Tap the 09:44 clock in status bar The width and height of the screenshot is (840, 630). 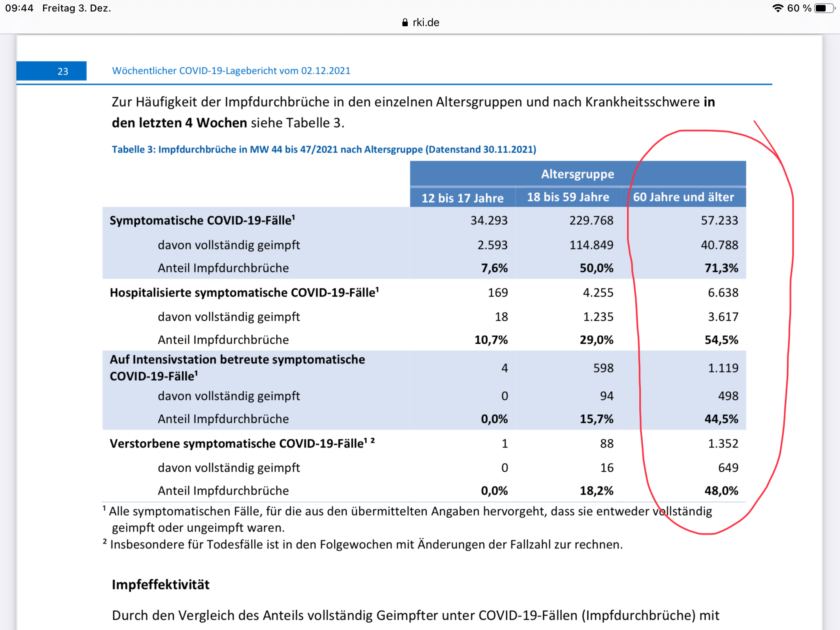pyautogui.click(x=19, y=8)
